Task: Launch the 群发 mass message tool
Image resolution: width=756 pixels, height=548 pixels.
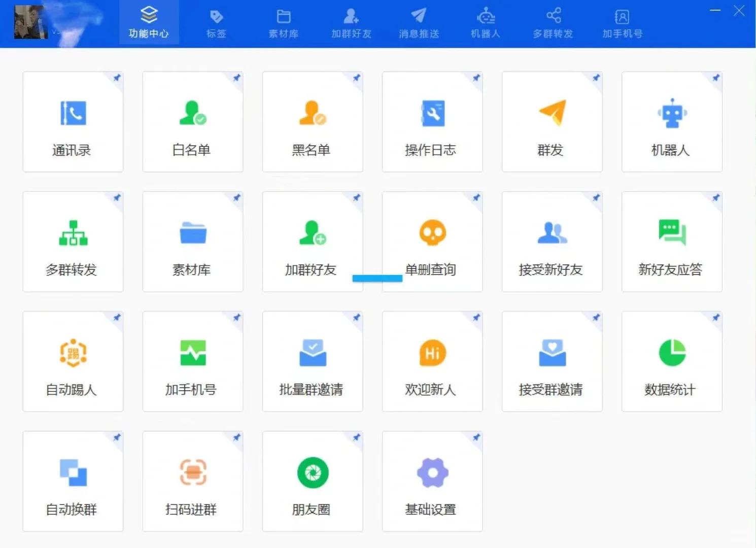Action: (x=552, y=122)
